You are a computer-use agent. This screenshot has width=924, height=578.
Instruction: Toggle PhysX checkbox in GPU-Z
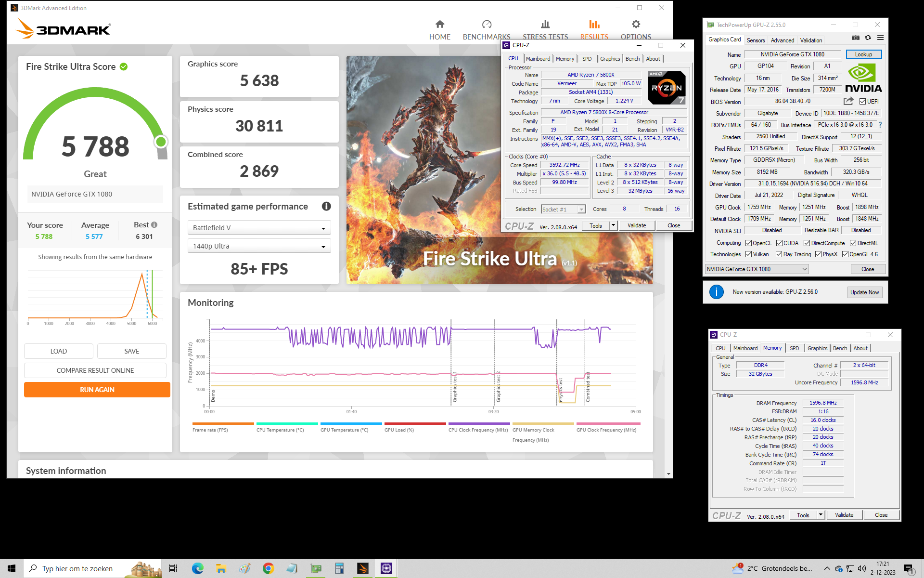[818, 254]
